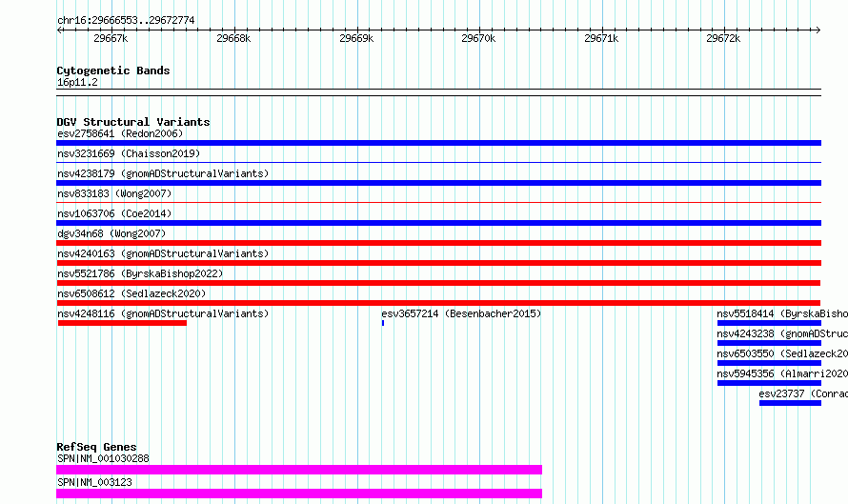This screenshot has height=504, width=848.
Task: Click the nsv1063706 (Coe2014) blue bar
Action: [x=438, y=223]
